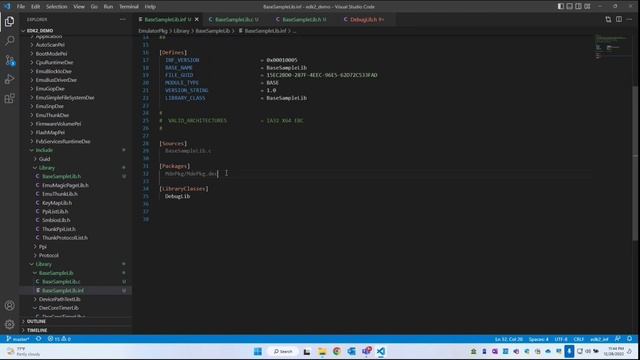Screen dimensions: 640x360
Task: Close the BaseSampleLib.inf editor tab
Action: tap(197, 19)
